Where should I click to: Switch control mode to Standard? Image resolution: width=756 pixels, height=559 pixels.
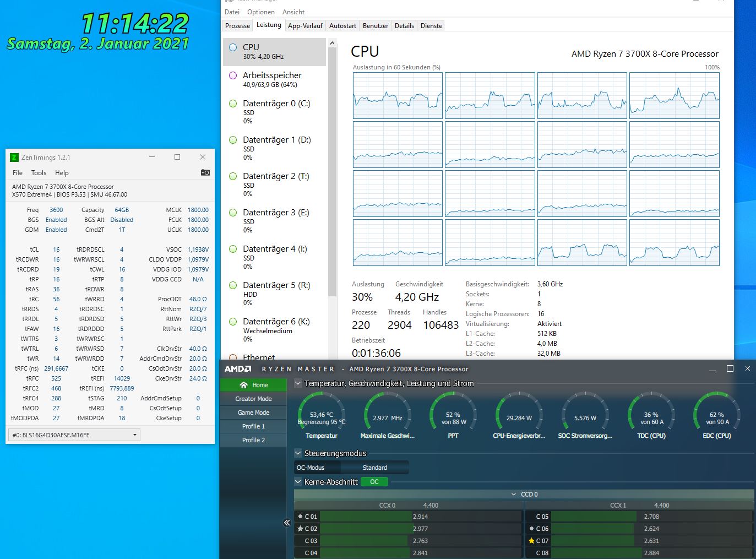(374, 468)
